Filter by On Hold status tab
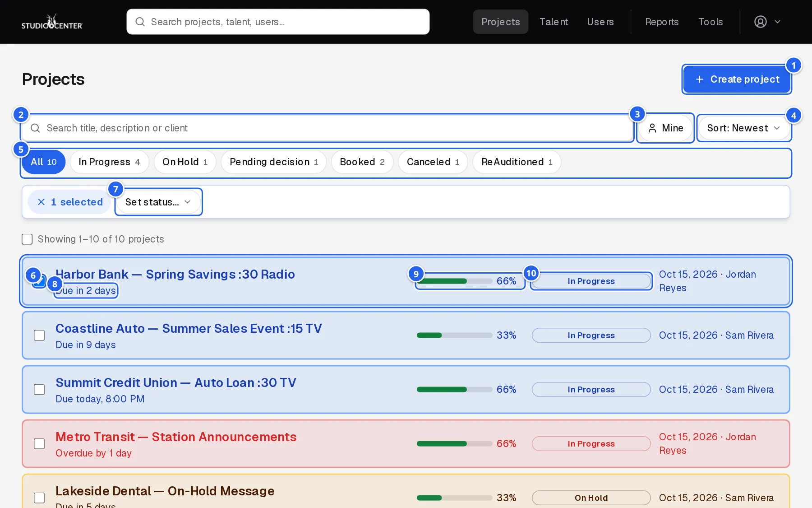 185,162
